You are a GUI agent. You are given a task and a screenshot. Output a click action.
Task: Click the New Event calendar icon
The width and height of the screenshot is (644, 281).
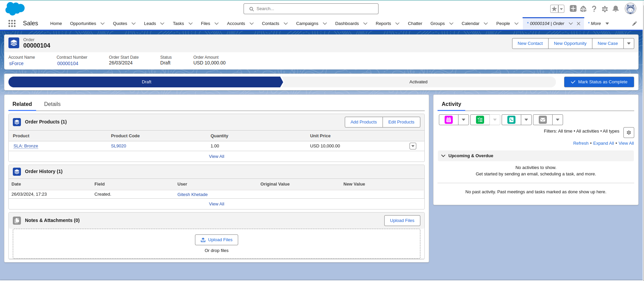[449, 120]
